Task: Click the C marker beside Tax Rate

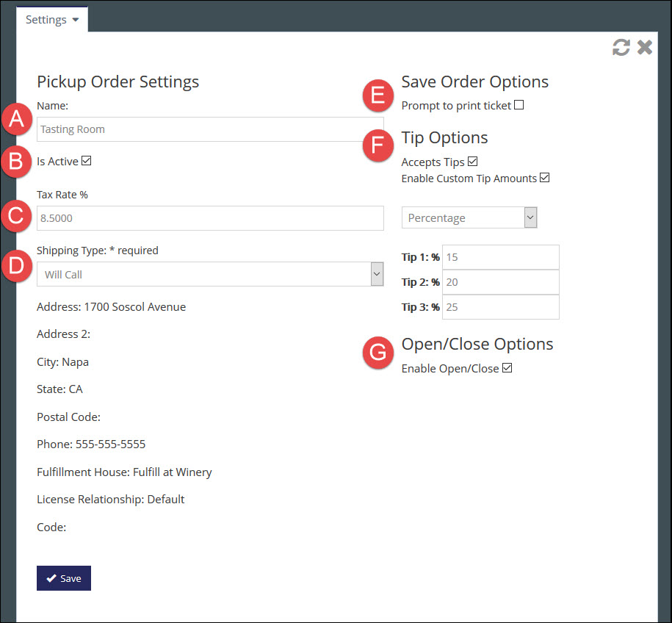Action: tap(16, 216)
